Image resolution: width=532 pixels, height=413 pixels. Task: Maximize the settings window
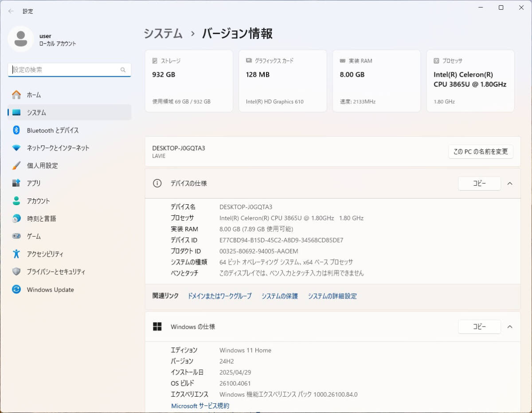(x=501, y=8)
